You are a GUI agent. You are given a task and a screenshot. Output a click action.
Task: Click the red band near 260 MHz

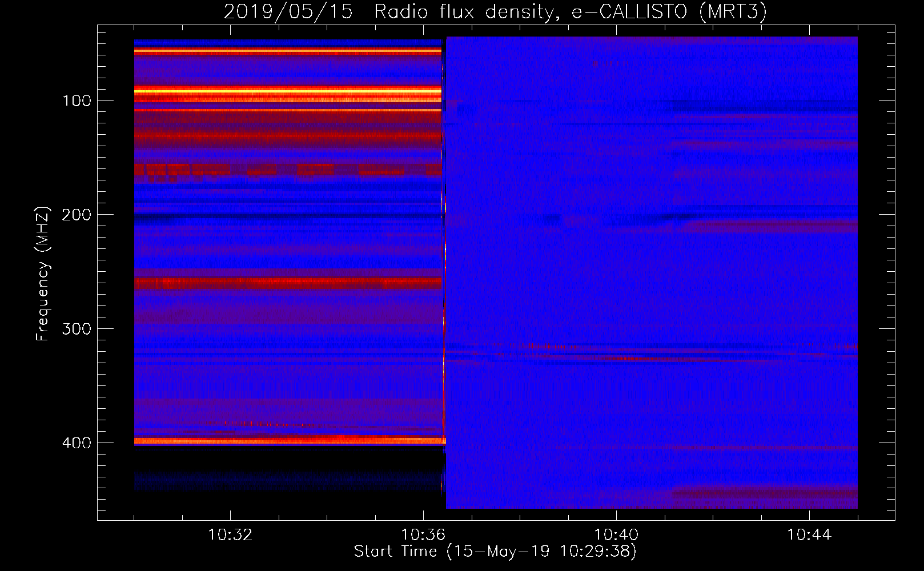[x=288, y=283]
